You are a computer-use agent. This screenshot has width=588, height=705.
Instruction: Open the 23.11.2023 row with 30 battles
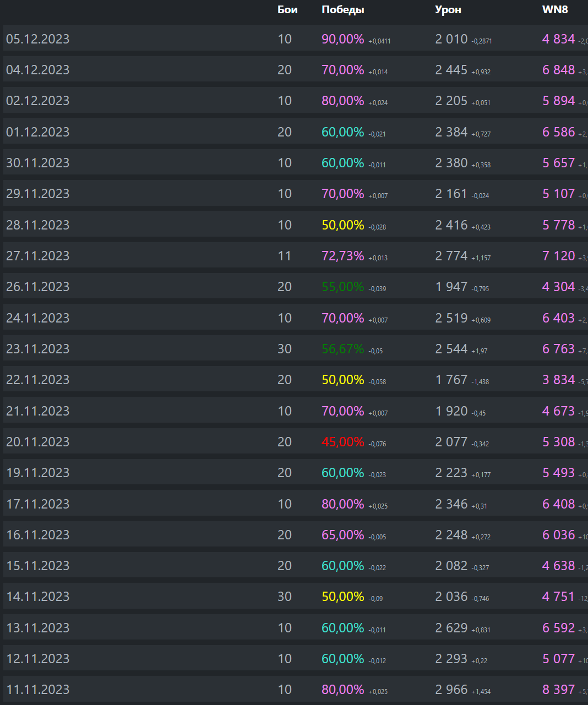click(x=296, y=348)
